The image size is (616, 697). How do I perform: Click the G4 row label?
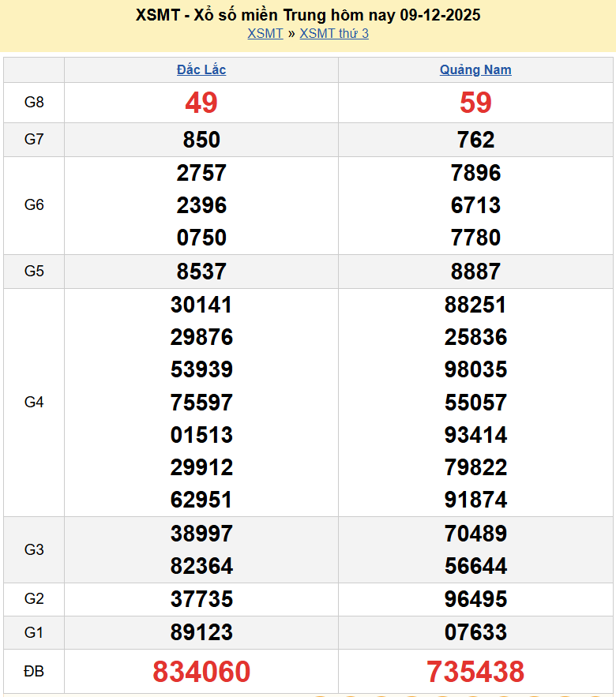click(x=34, y=403)
